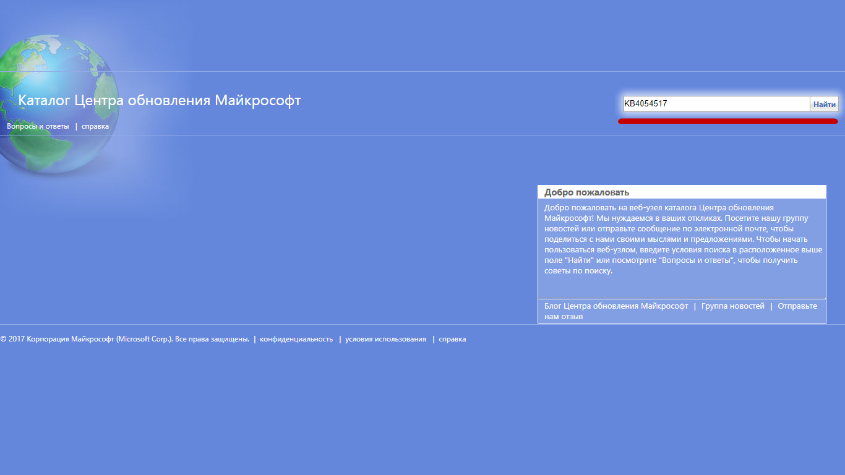Click the Добро пожаловать panel heading

(x=682, y=192)
